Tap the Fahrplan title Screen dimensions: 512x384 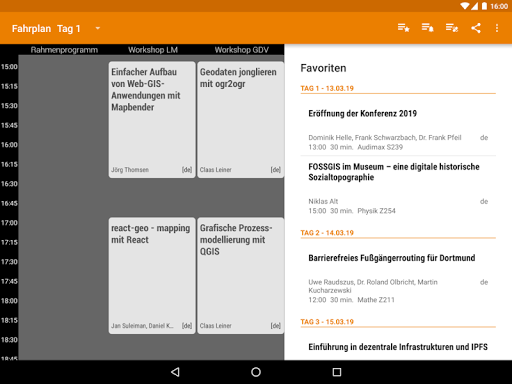[x=31, y=29]
